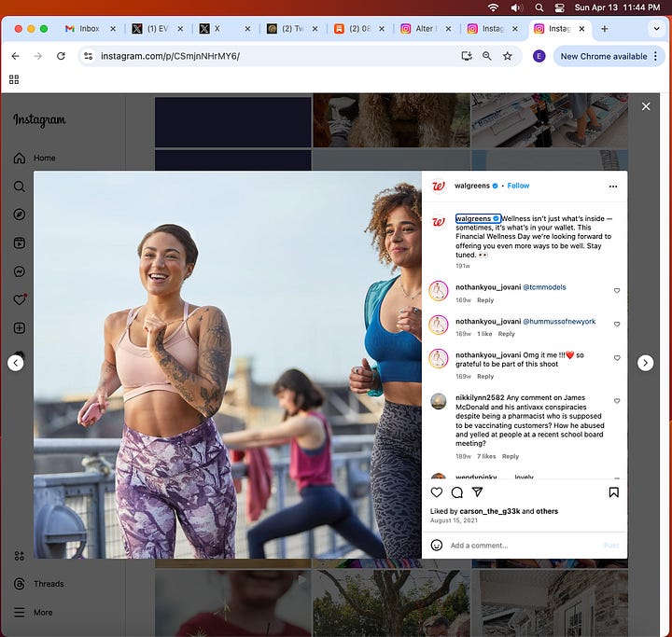Open the emoji picker in comment box
Screen dimensions: 672x637
click(436, 545)
